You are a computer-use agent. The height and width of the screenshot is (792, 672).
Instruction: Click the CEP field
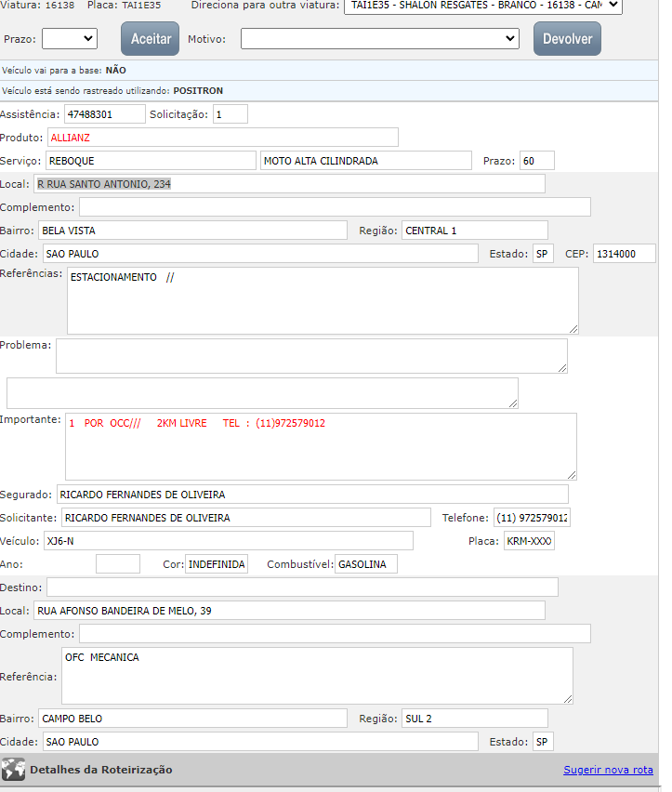point(625,254)
